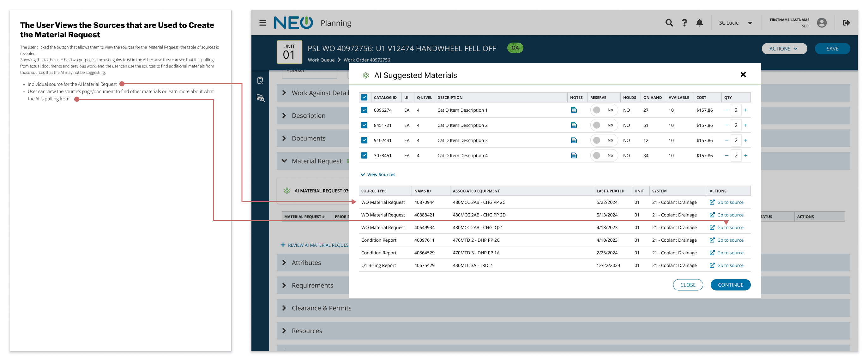Close the AI Suggested Materials dialog
Screen dimensions: 868x361
click(743, 75)
